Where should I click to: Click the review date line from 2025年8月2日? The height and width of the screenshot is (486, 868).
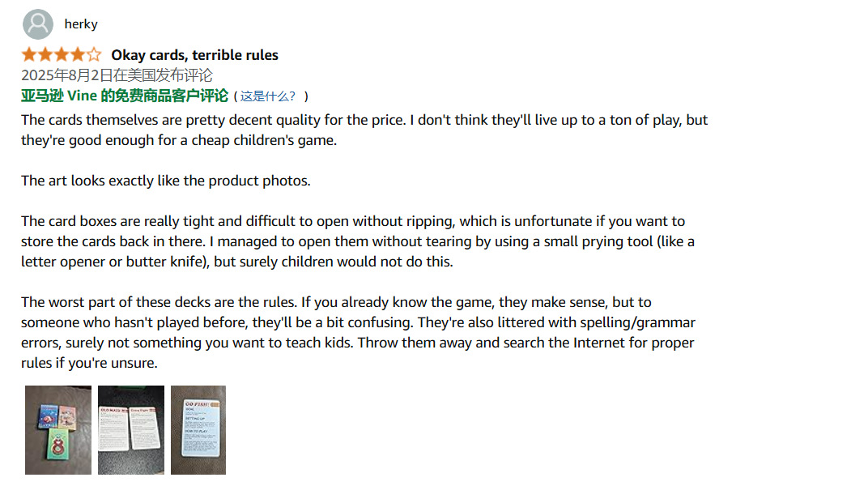coord(117,75)
